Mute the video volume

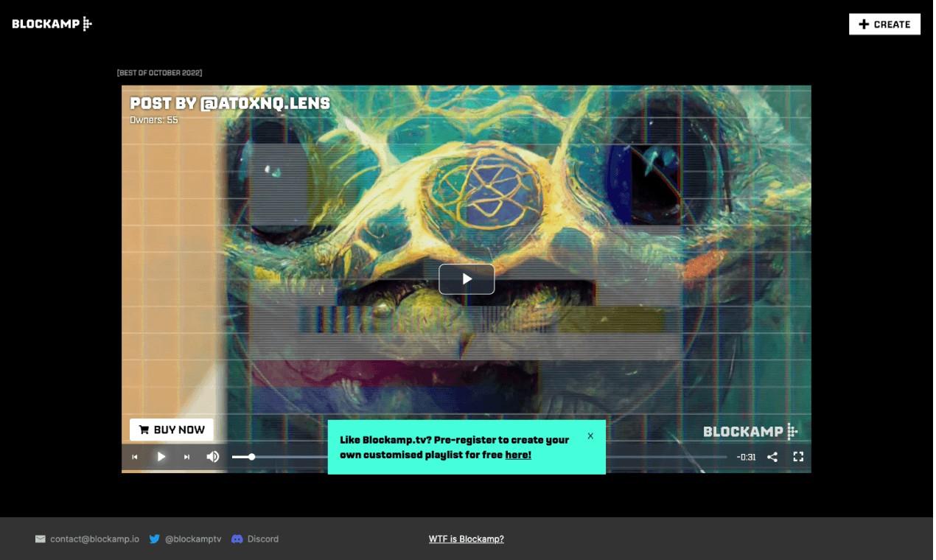(x=213, y=457)
